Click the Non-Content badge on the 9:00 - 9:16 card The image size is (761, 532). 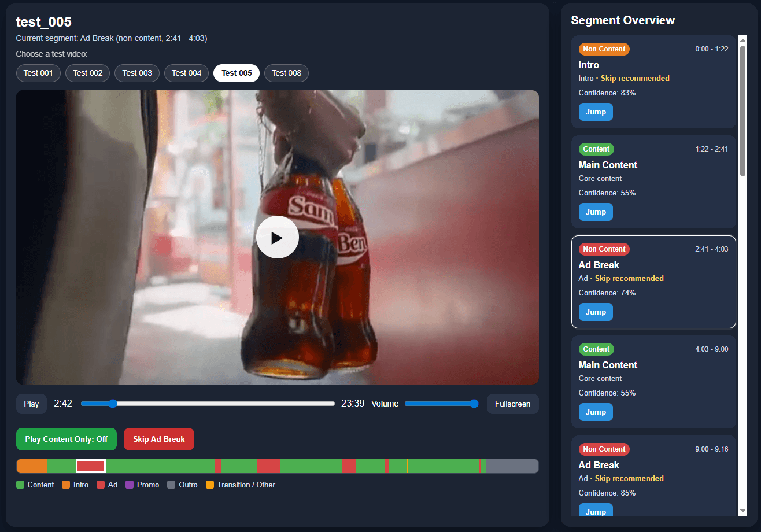click(604, 449)
